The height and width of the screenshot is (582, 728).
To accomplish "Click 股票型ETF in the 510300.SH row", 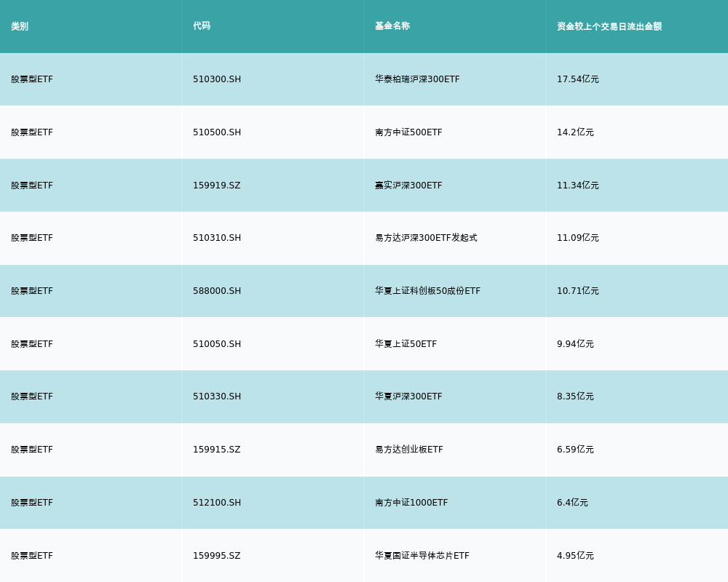I will pyautogui.click(x=32, y=79).
